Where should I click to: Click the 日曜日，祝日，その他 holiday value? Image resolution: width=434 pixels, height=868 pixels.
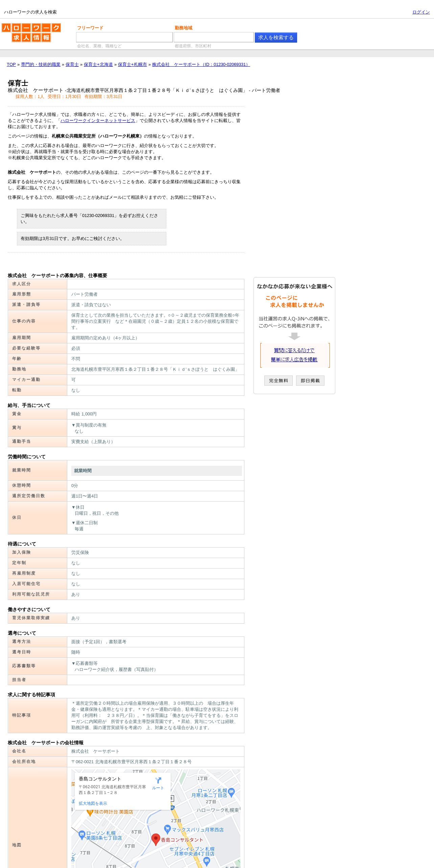tap(97, 513)
